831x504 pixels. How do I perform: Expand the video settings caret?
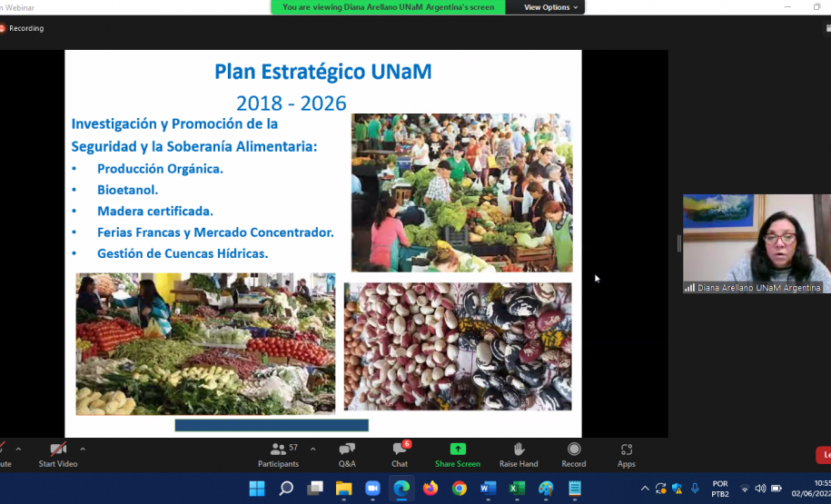pyautogui.click(x=83, y=449)
